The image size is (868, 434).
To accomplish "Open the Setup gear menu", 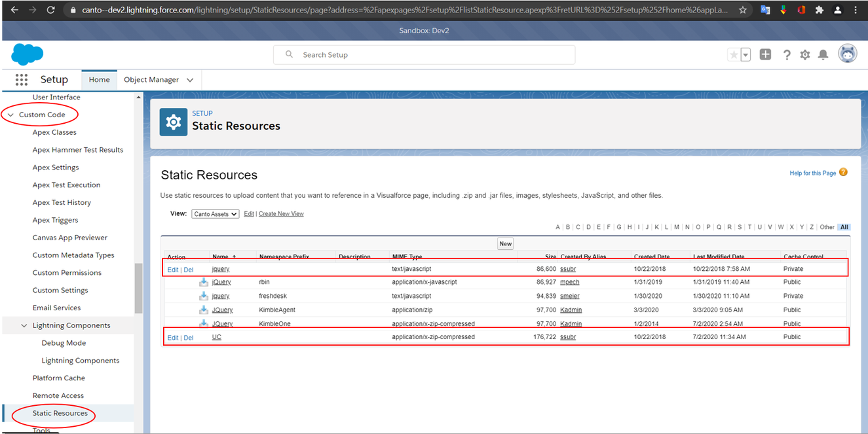I will coord(805,55).
